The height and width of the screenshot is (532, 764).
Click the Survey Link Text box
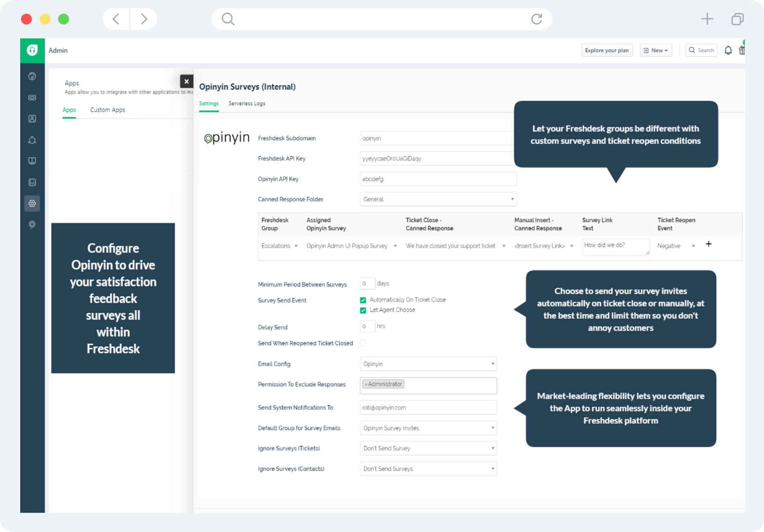click(x=616, y=247)
